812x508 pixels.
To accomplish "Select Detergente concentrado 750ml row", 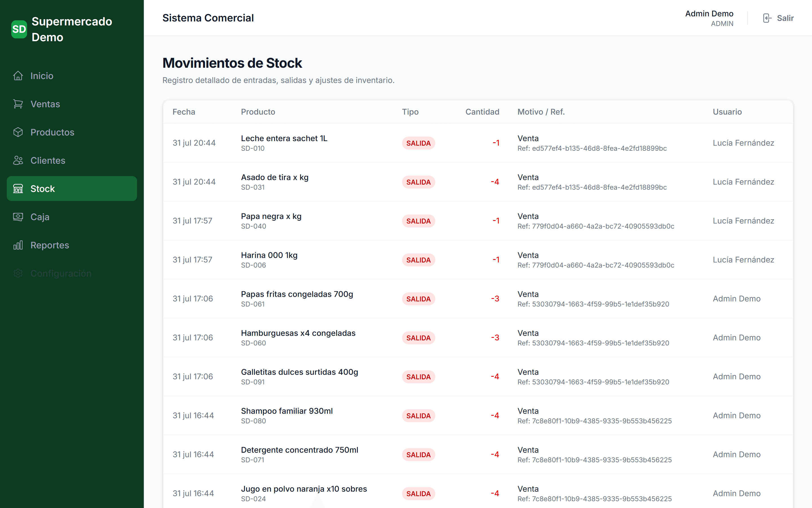I will click(478, 455).
